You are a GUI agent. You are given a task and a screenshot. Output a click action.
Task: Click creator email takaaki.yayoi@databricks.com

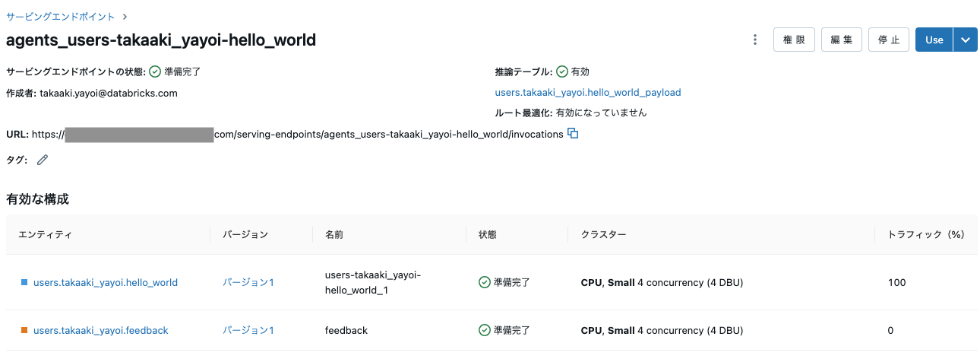[109, 93]
